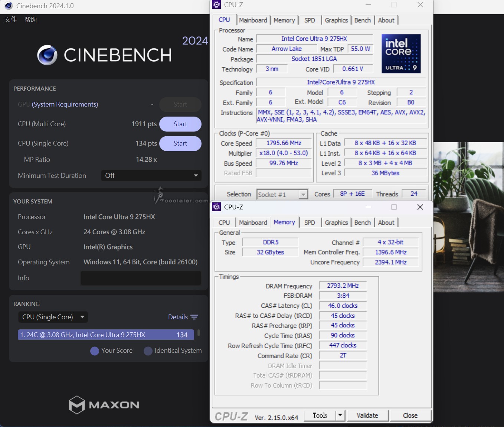Select the ranking entry 24C @ 3.08 GHz scoring 134
This screenshot has width=504, height=427.
[x=106, y=335]
